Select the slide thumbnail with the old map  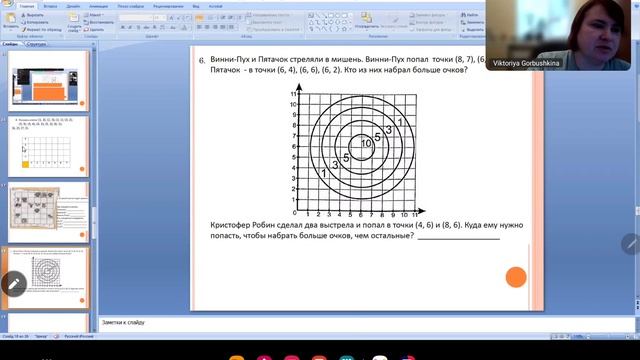point(48,212)
